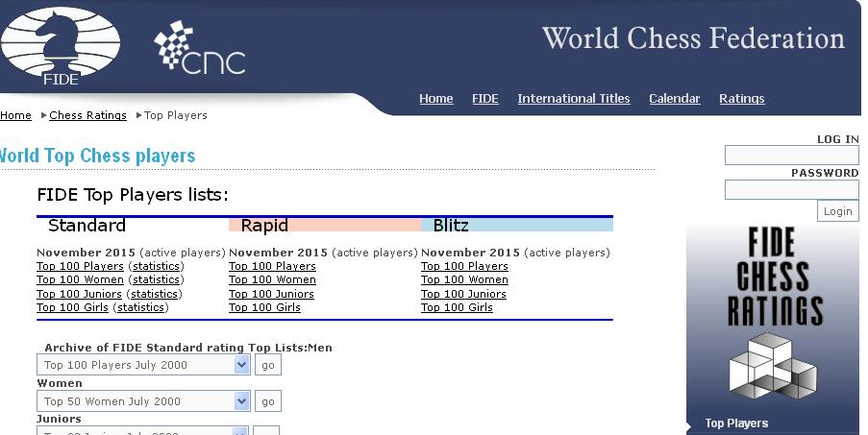
Task: Click the CNC checkered logo
Action: tap(200, 50)
